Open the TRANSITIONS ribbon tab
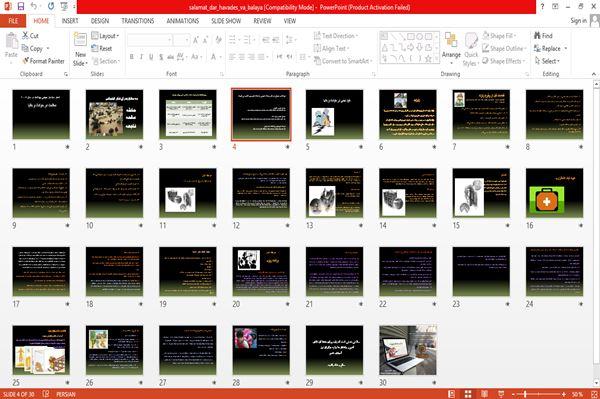The height and width of the screenshot is (399, 600). point(138,21)
